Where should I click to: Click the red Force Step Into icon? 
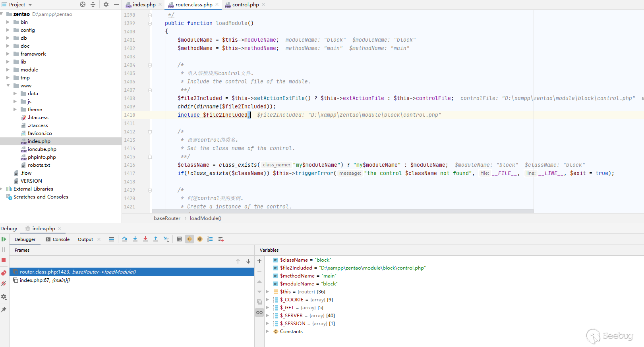145,239
